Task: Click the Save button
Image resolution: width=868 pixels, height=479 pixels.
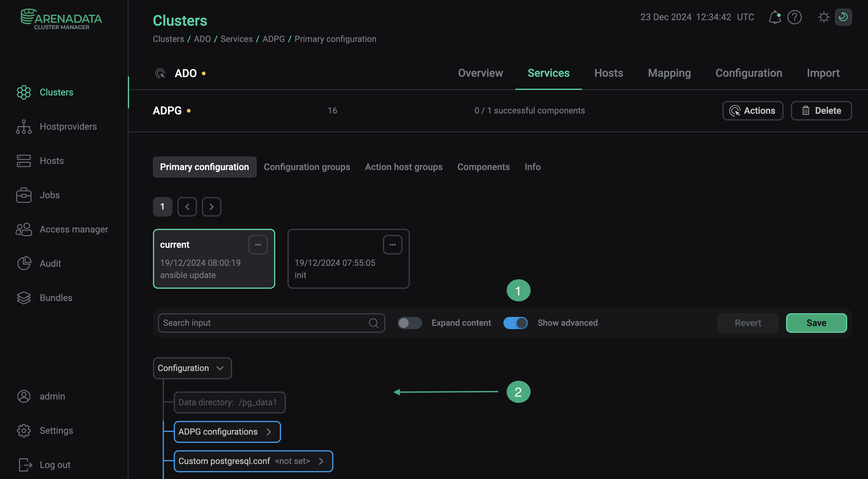Action: [x=816, y=323]
